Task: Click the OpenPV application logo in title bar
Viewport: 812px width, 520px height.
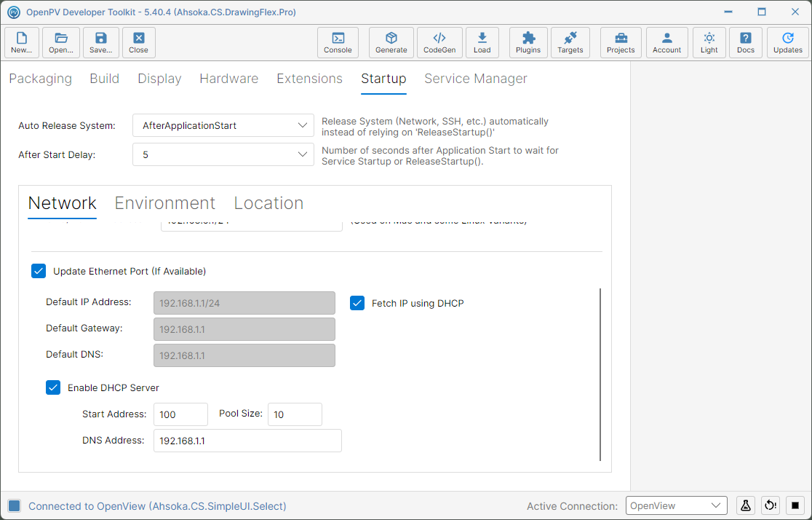Action: click(x=14, y=12)
